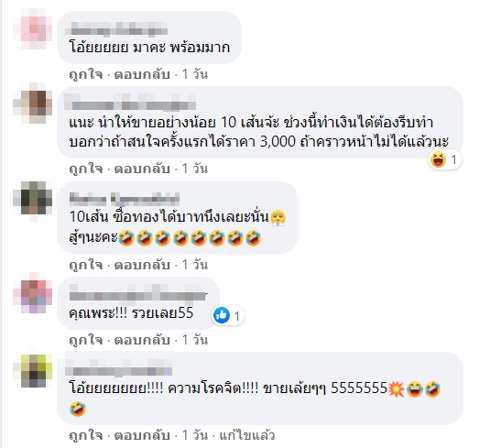Like the comment about selling 10 เส้น
This screenshot has width=501, height=448.
click(86, 169)
